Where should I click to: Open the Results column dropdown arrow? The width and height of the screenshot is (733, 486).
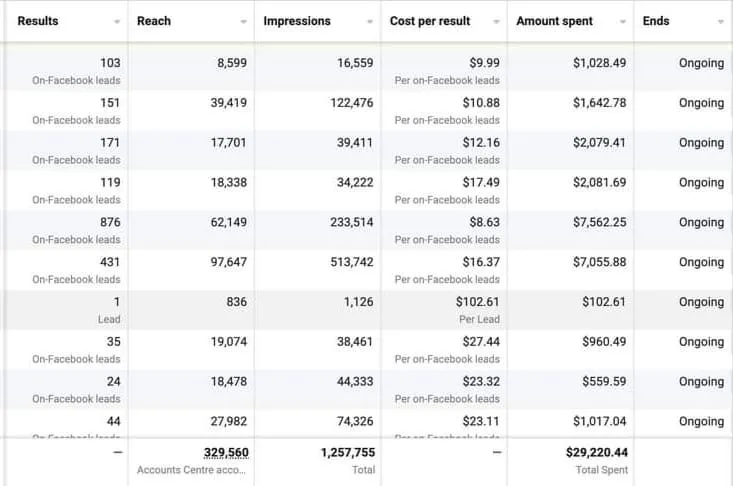tap(117, 22)
